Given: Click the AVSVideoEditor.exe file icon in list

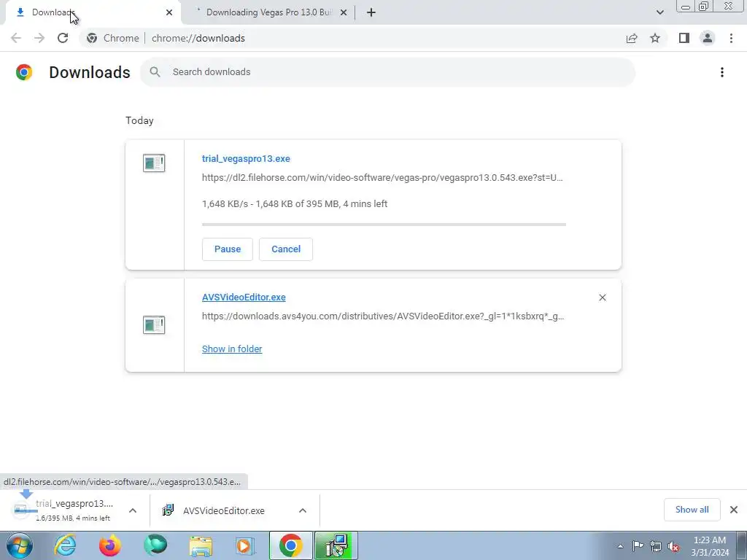Looking at the screenshot, I should [154, 324].
